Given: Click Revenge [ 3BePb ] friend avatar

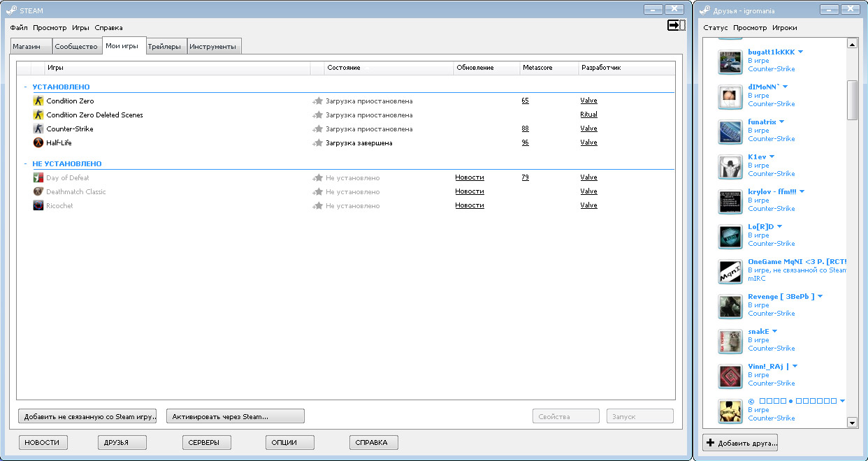Looking at the screenshot, I should [x=730, y=307].
